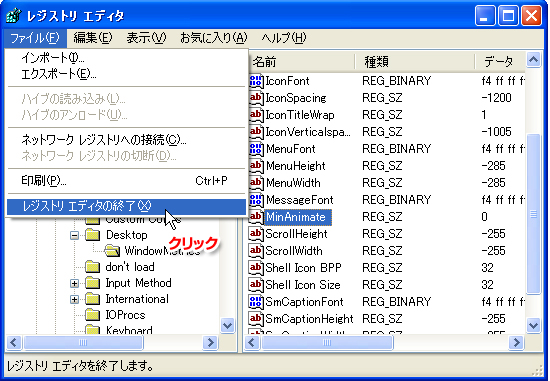The width and height of the screenshot is (550, 381).
Task: Select the MessageFont value name
Action: pos(300,200)
